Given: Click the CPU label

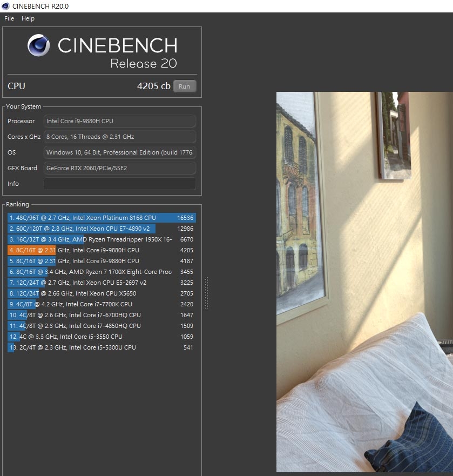Looking at the screenshot, I should [16, 86].
